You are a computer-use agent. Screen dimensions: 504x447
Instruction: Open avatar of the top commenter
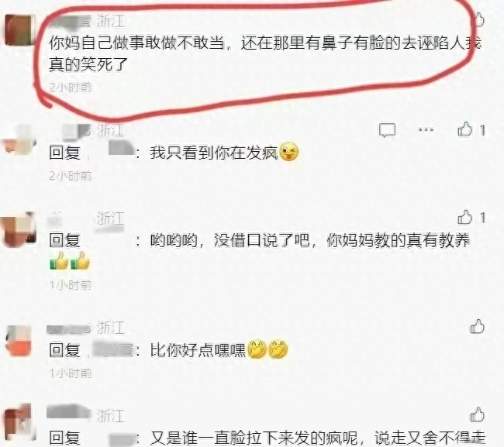[x=19, y=30]
